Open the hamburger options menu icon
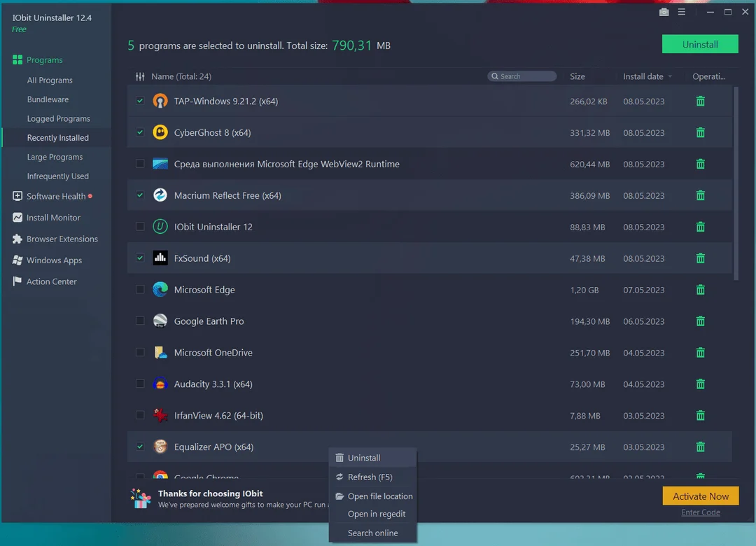 (681, 12)
